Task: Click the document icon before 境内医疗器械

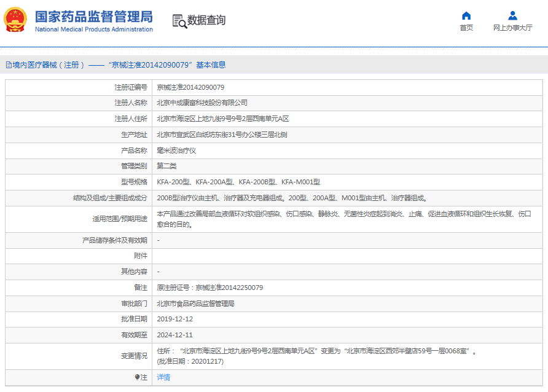Action: click(x=9, y=65)
